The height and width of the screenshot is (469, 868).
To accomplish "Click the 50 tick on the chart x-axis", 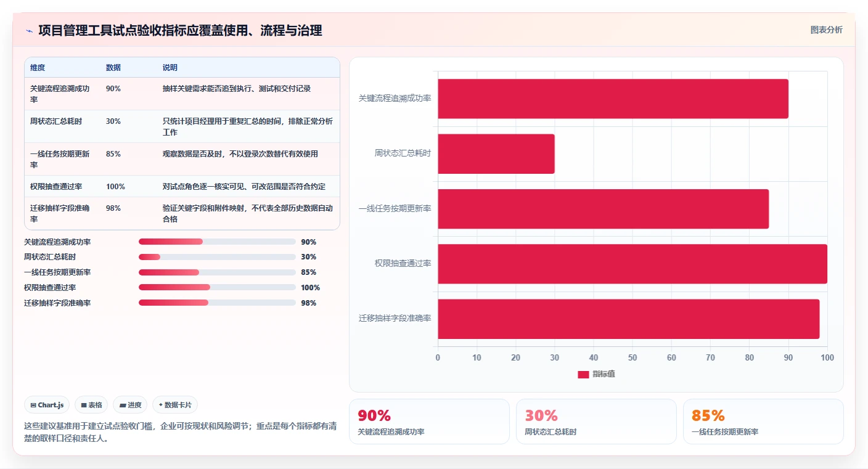I will tap(633, 357).
